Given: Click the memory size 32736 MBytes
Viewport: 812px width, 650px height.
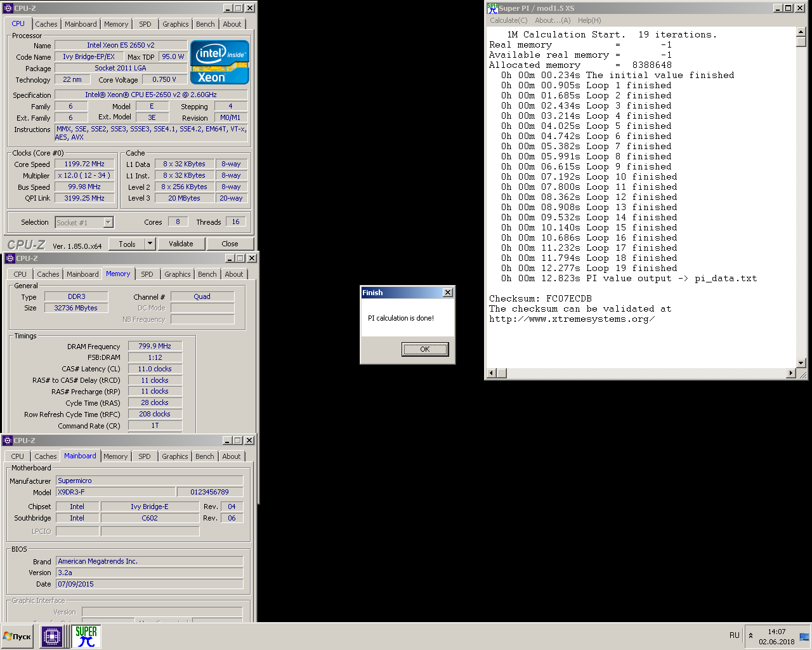Looking at the screenshot, I should (x=76, y=308).
